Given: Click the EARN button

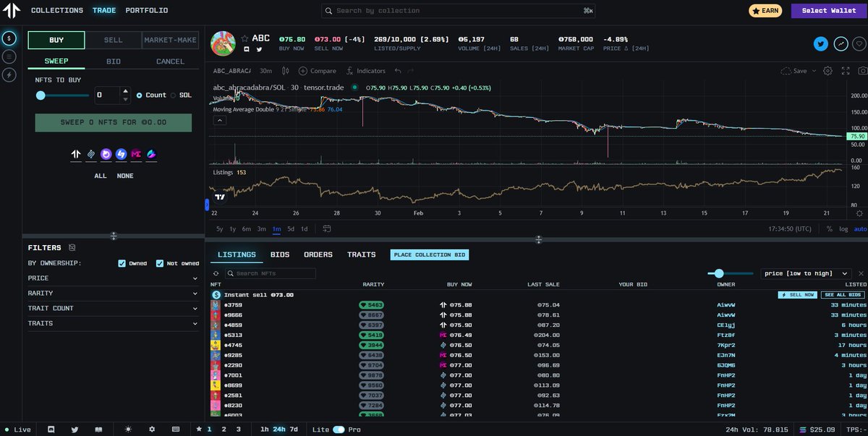Looking at the screenshot, I should 765,11.
